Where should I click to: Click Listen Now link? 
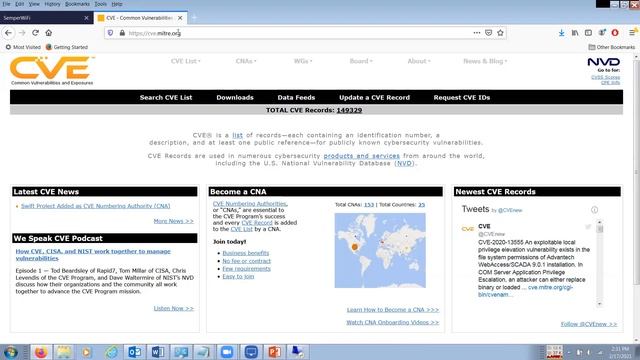173,309
